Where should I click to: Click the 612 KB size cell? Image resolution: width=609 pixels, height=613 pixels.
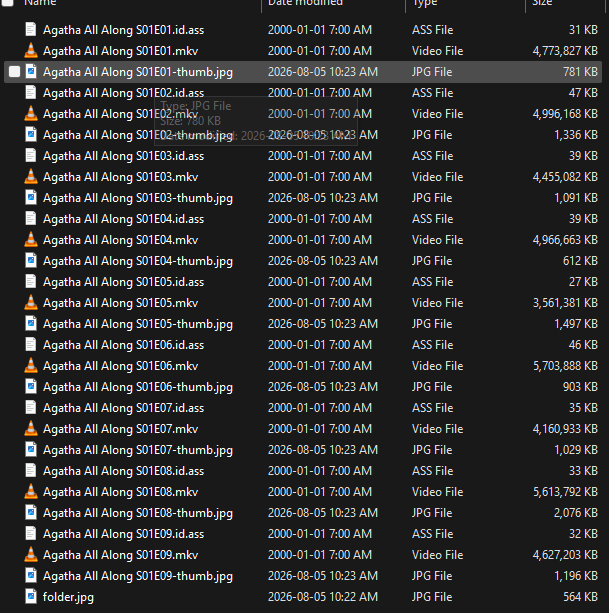click(580, 261)
